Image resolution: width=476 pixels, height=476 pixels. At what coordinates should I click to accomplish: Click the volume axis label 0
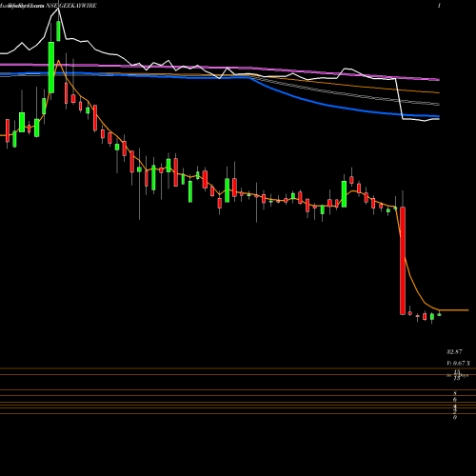click(x=455, y=418)
